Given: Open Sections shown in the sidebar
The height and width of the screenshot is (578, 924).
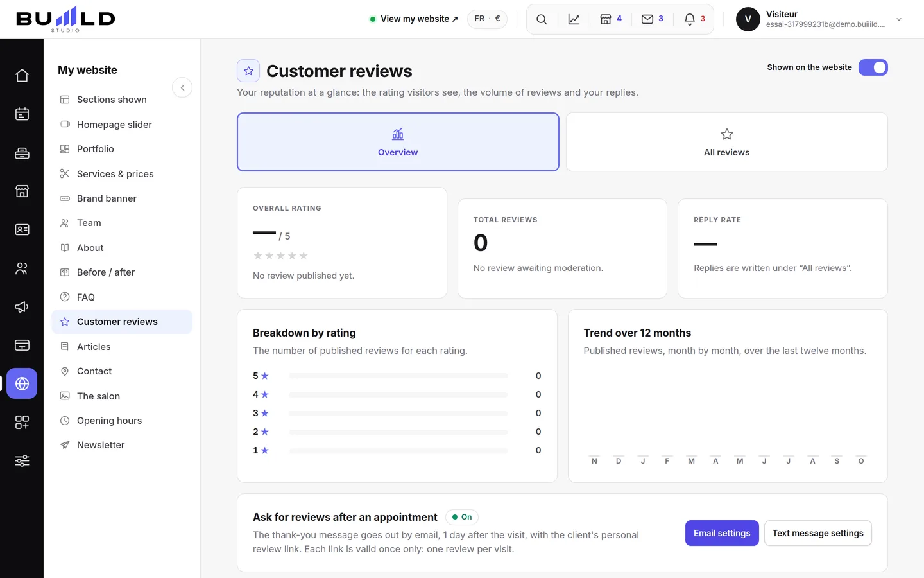Looking at the screenshot, I should [x=122, y=100].
